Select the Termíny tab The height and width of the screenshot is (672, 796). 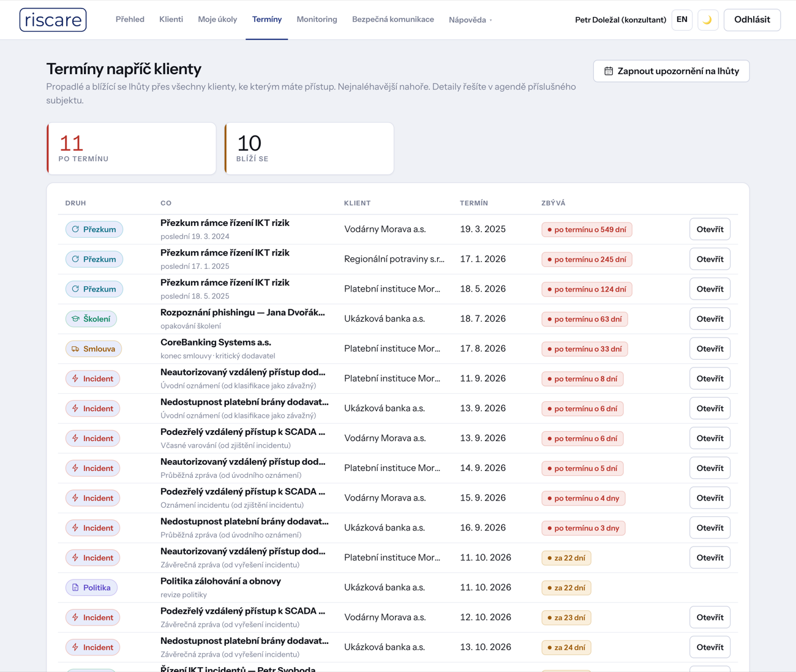tap(267, 20)
